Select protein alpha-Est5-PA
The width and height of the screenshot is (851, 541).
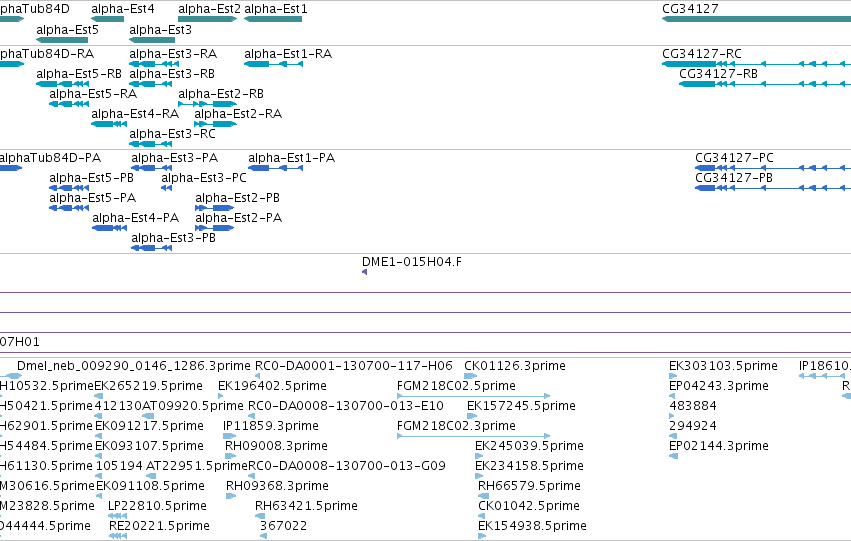(69, 208)
